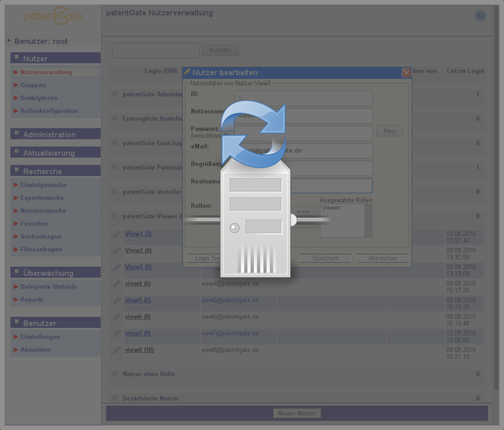Collapse the patentGate Viewer group row

115,216
